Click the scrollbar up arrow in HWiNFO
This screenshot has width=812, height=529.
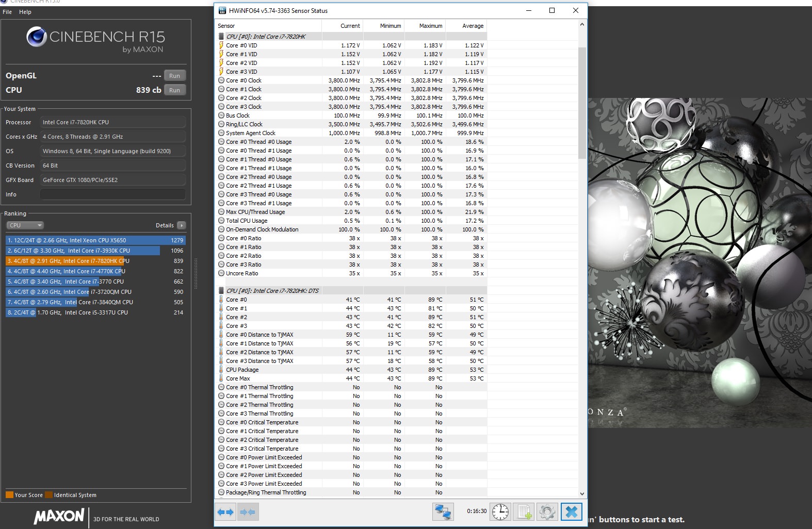[582, 24]
